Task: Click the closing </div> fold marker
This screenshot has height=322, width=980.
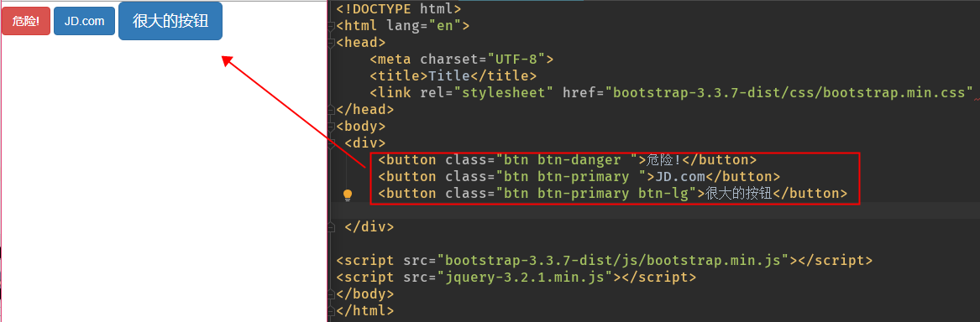Action: click(331, 226)
